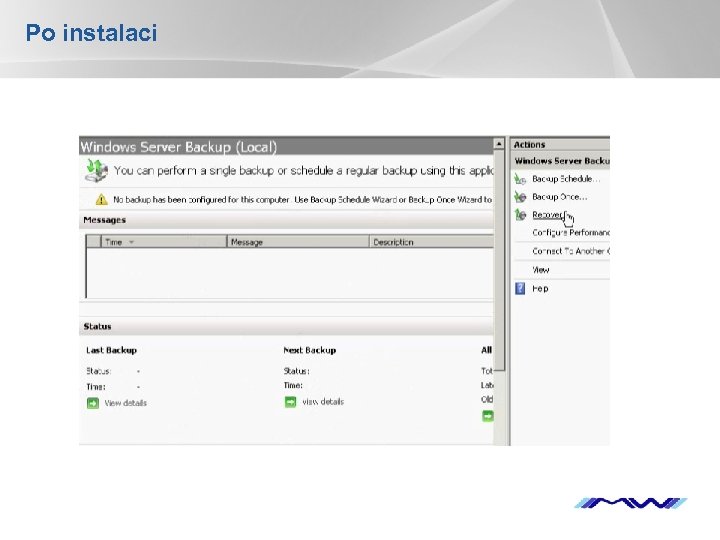Click green arrow icon under Last Backup
Image resolution: width=720 pixels, height=540 pixels.
pyautogui.click(x=93, y=403)
